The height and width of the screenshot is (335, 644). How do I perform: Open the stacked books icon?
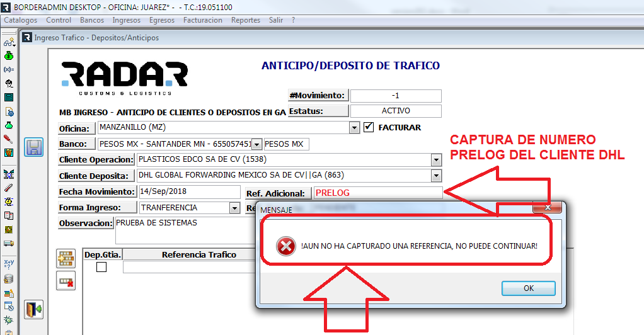(9, 293)
